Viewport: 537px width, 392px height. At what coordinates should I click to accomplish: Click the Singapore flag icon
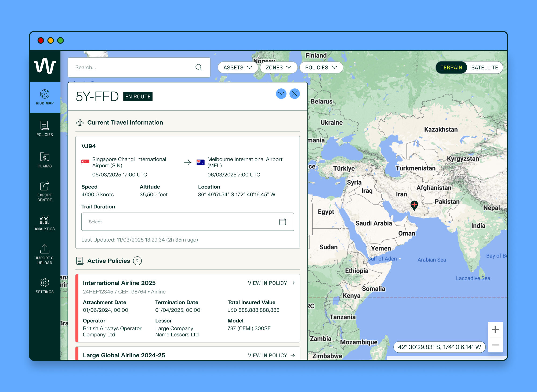click(85, 162)
